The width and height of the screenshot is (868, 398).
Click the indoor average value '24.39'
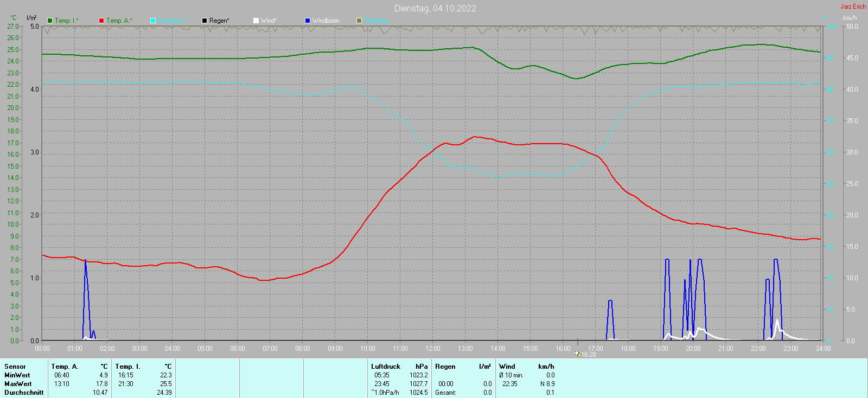tap(164, 393)
